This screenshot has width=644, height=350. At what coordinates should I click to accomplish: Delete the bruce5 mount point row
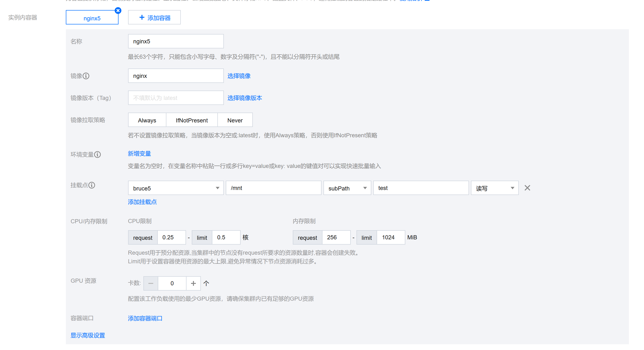click(x=527, y=188)
